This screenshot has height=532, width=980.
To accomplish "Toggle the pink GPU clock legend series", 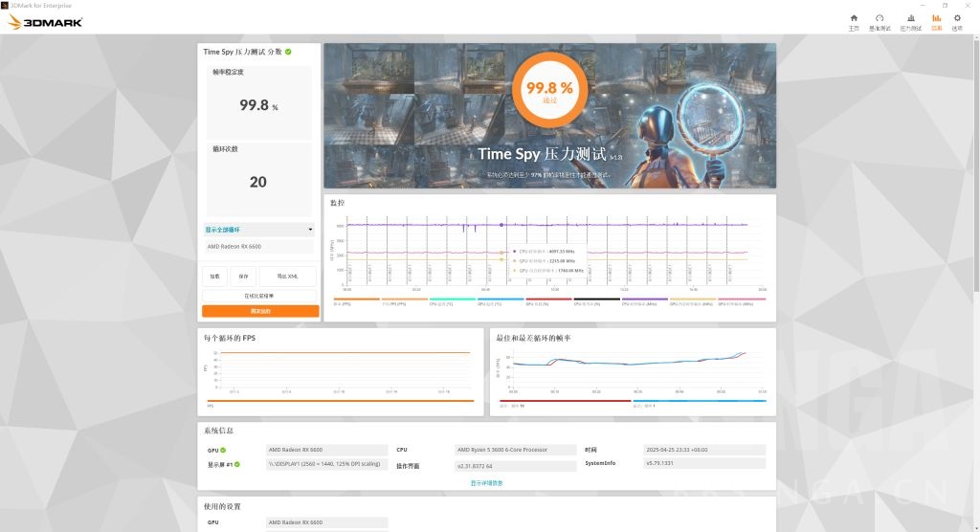I will click(x=742, y=301).
